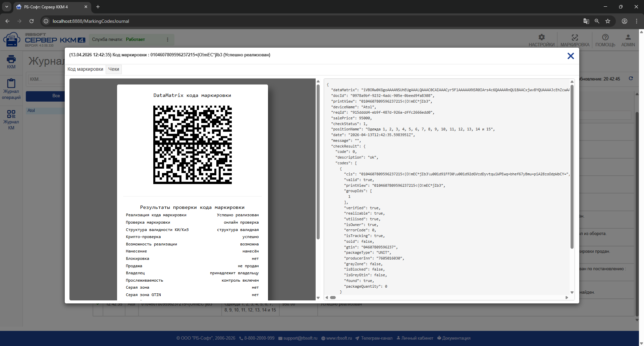
Task: Open print service three-dot menu
Action: tap(168, 40)
